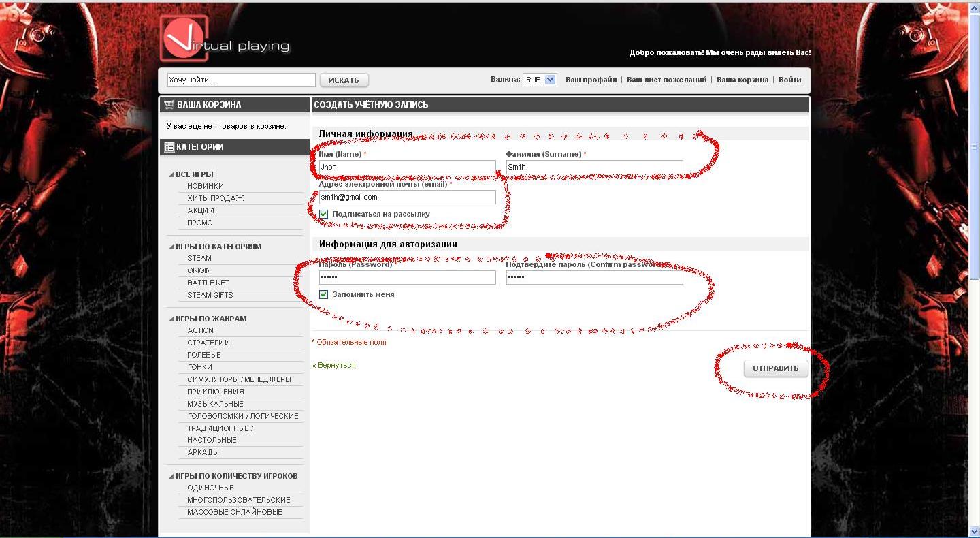
Task: Click the Вернуться back link
Action: pyautogui.click(x=334, y=365)
